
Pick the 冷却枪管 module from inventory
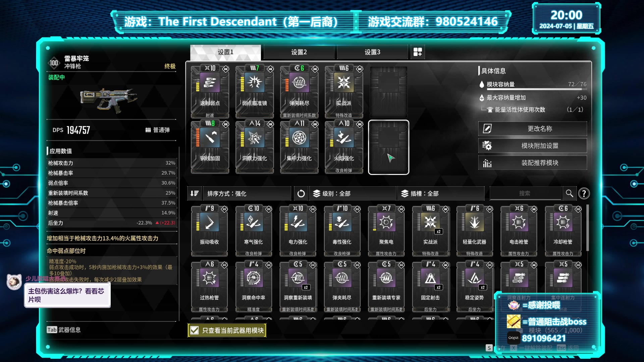pos(563,231)
